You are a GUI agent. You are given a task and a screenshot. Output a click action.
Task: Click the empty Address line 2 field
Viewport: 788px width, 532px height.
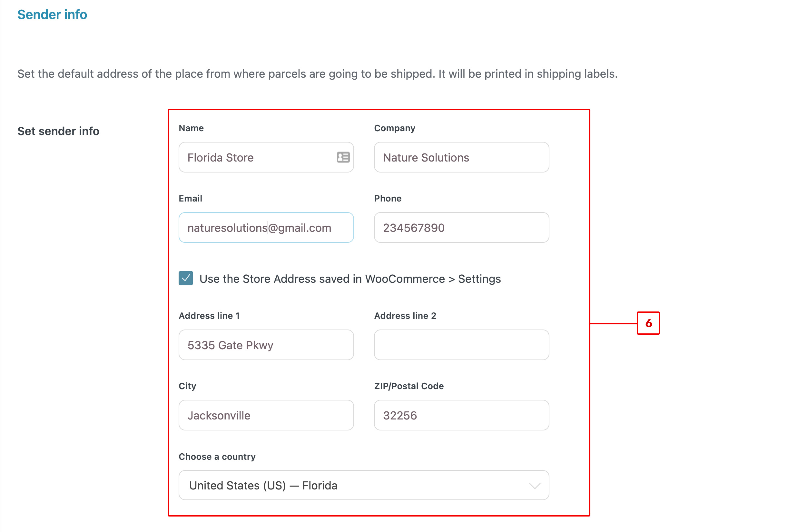[x=461, y=345]
